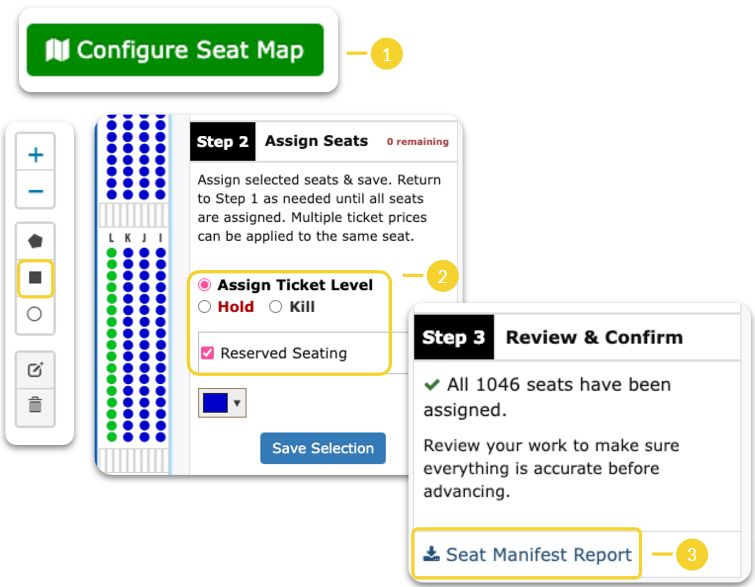The width and height of the screenshot is (755, 587).
Task: Select the rectangle drawing tool
Action: coord(36,278)
